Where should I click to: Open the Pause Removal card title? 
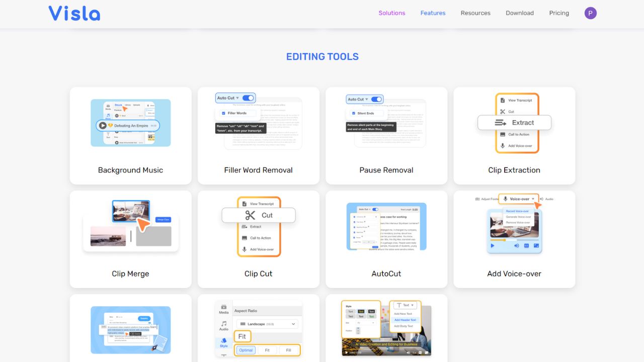[386, 170]
